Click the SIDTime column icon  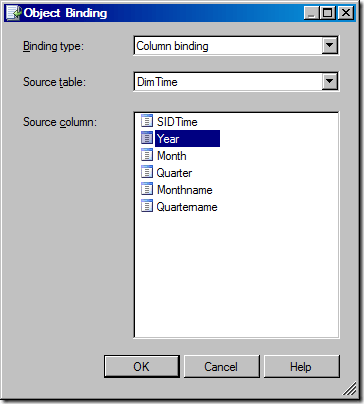147,121
